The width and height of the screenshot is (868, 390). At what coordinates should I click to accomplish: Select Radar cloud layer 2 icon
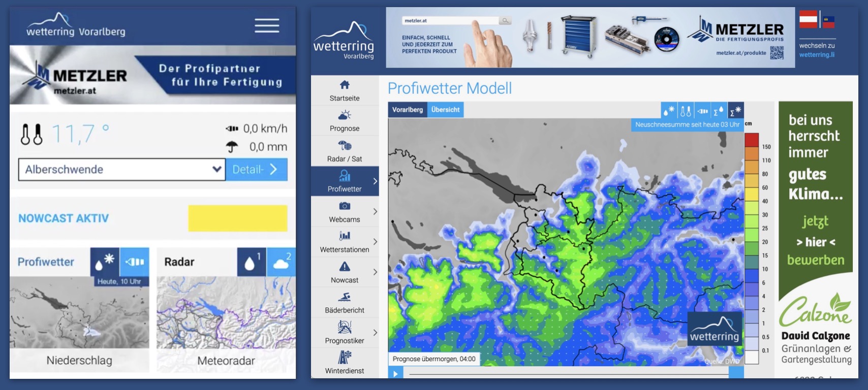click(x=281, y=262)
